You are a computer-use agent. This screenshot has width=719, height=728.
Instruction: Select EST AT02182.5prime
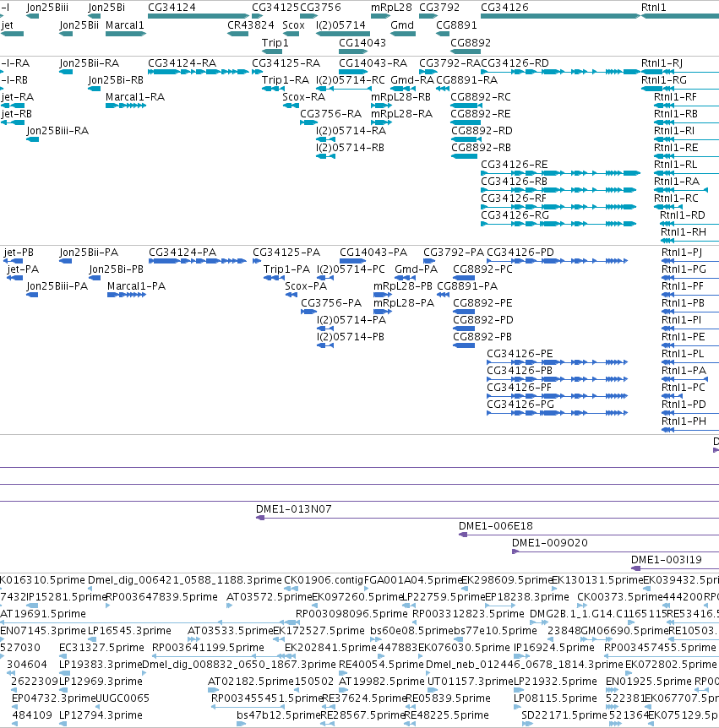[251, 682]
